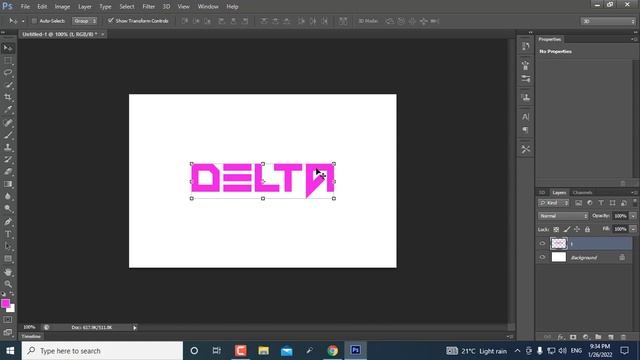Click the foreground magenta color swatch
640x360 pixels.
5,303
